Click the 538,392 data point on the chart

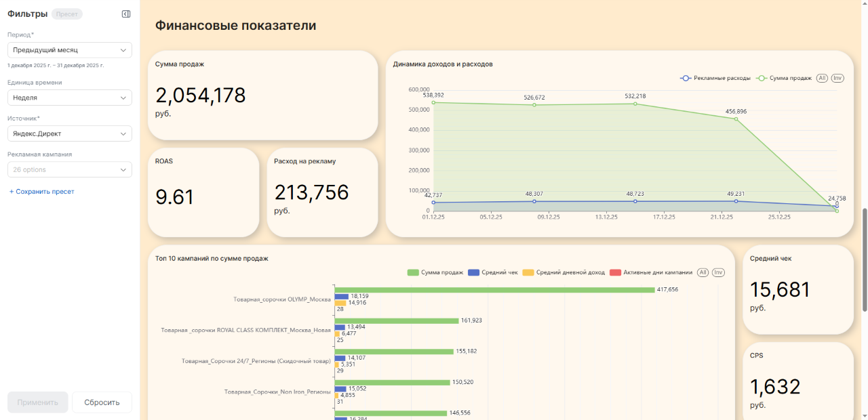coord(433,103)
